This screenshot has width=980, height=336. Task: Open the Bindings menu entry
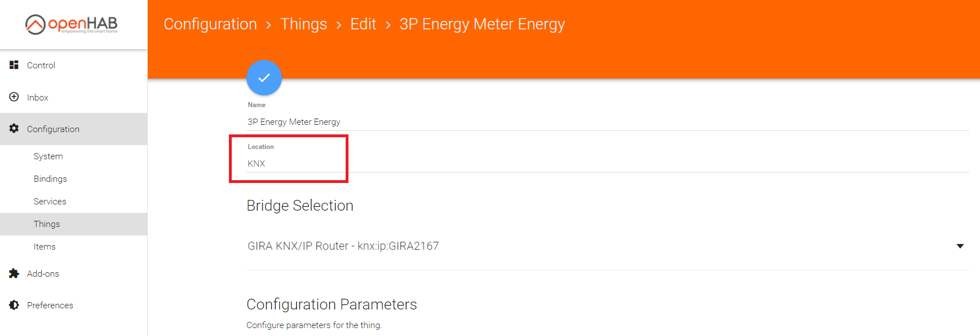50,179
